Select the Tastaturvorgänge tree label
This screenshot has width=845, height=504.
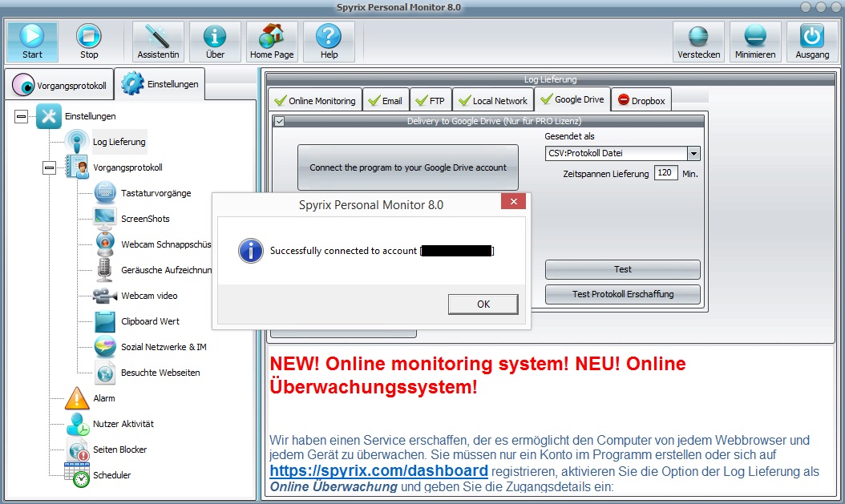pos(156,193)
